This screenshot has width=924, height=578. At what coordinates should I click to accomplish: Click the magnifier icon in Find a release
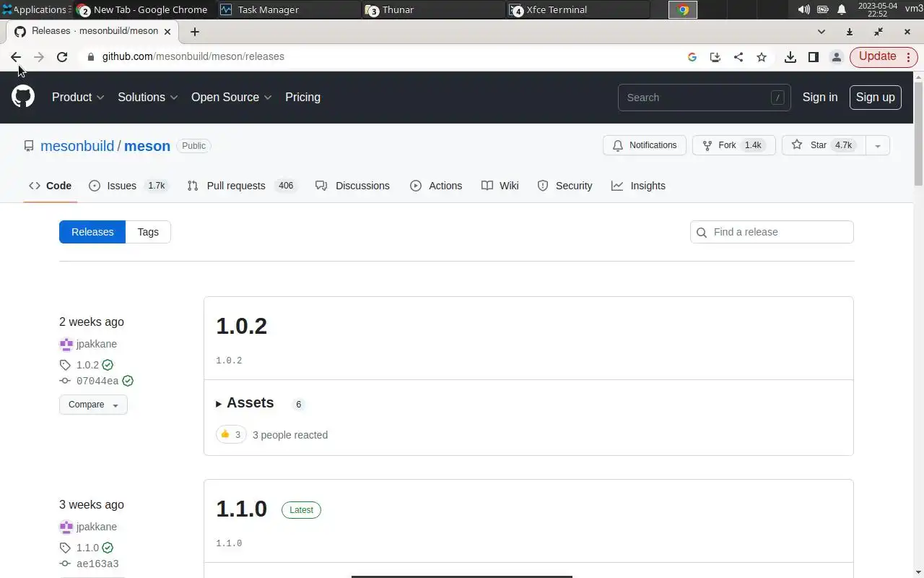click(702, 232)
